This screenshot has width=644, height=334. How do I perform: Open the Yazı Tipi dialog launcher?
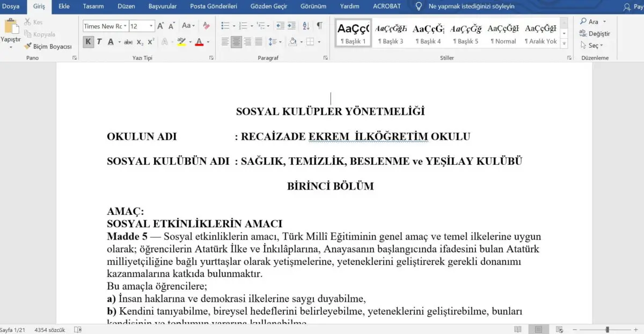coord(211,57)
